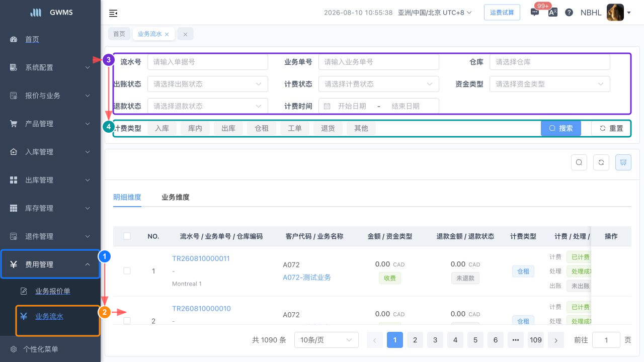This screenshot has width=644, height=362.
Task: Click the GWMS logo icon
Action: [36, 13]
